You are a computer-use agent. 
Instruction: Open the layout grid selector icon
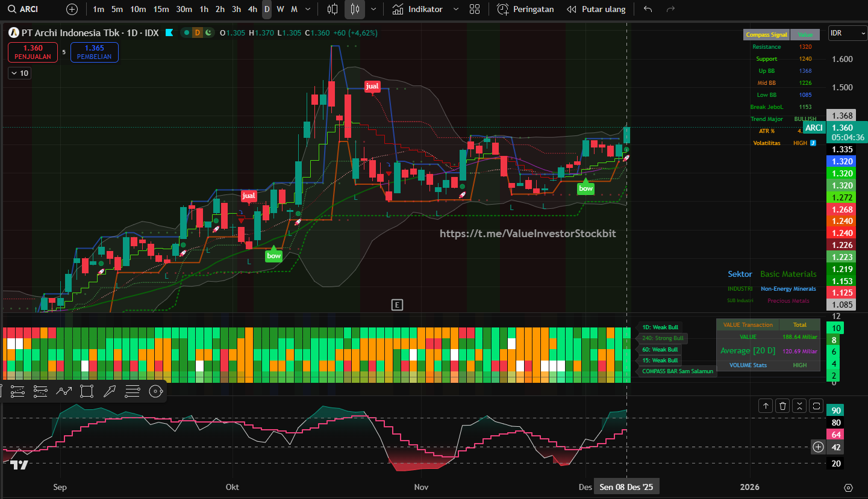pyautogui.click(x=475, y=9)
